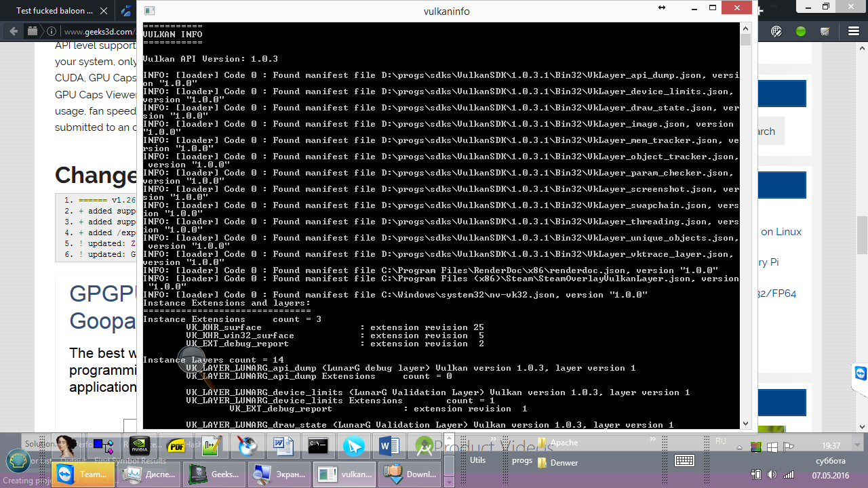Click the VK_EXT_debug_report revision 2 line

335,344
